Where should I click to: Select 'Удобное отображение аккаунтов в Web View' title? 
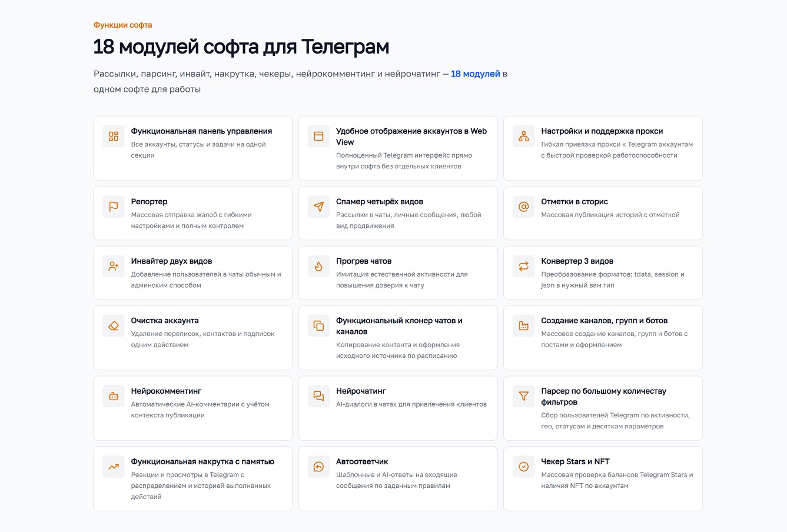click(411, 137)
